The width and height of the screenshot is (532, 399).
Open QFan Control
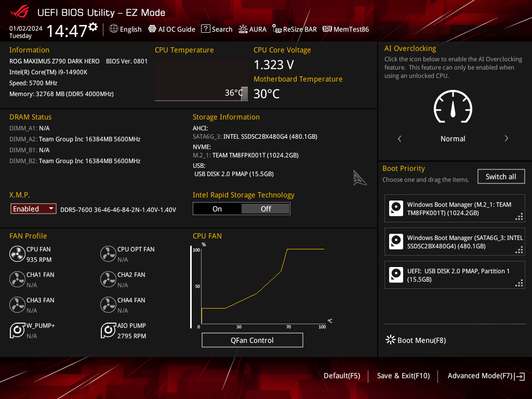tap(252, 340)
